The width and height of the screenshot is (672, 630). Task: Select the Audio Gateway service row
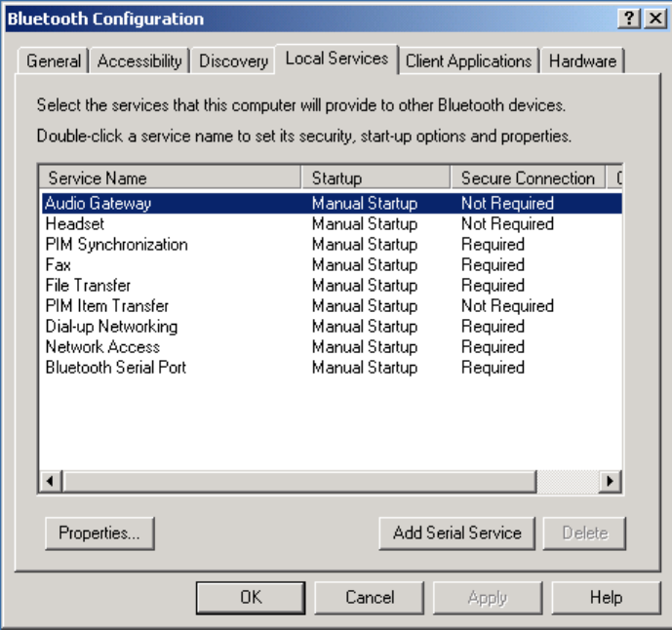click(x=333, y=203)
